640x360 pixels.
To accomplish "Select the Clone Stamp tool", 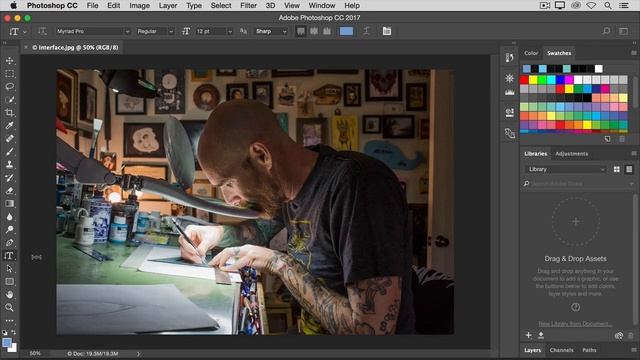I will click(9, 164).
